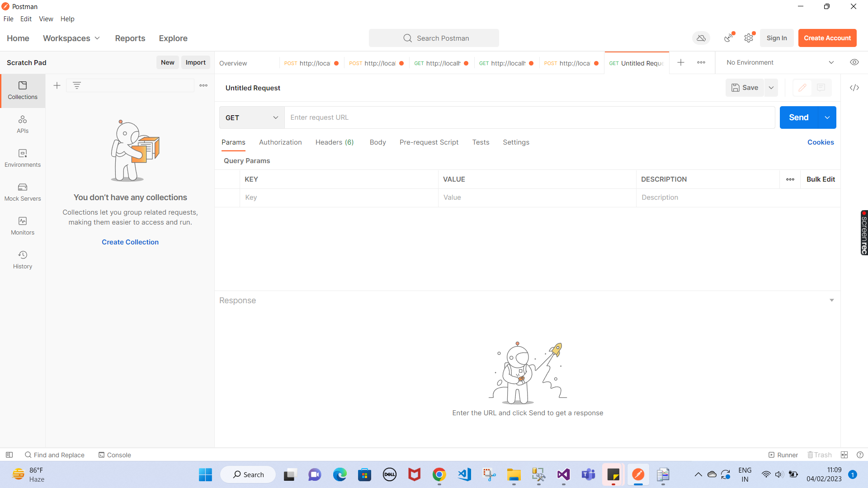Toggle the environment quick look eye icon

click(x=854, y=62)
